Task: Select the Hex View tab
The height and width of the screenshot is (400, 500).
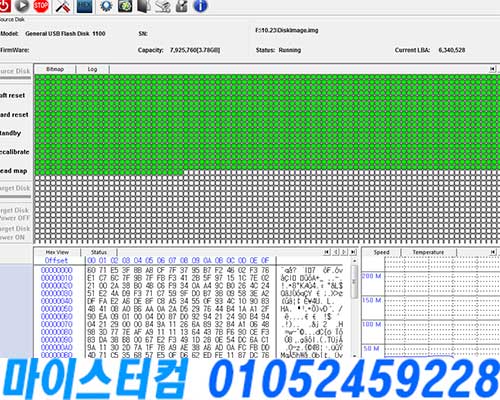Action: (x=57, y=252)
